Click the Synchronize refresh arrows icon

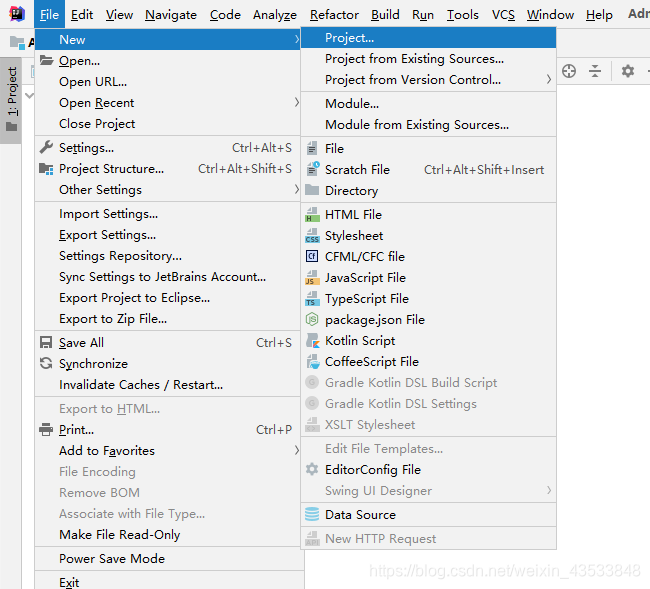(x=46, y=364)
